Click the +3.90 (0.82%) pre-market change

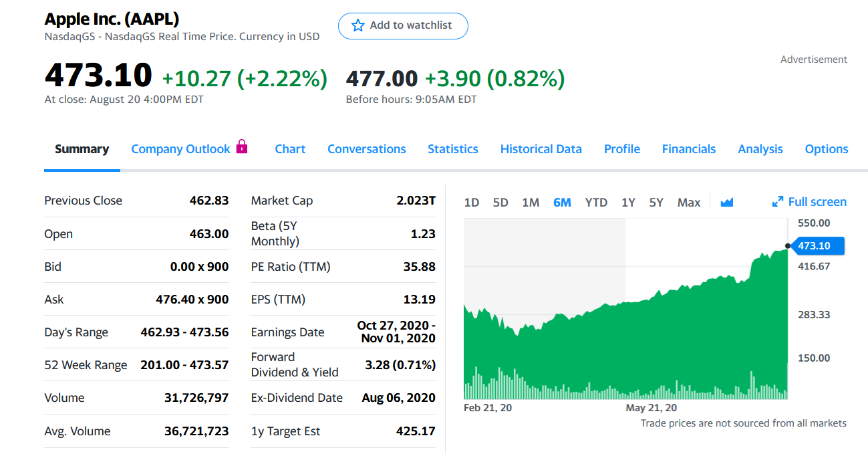point(494,79)
